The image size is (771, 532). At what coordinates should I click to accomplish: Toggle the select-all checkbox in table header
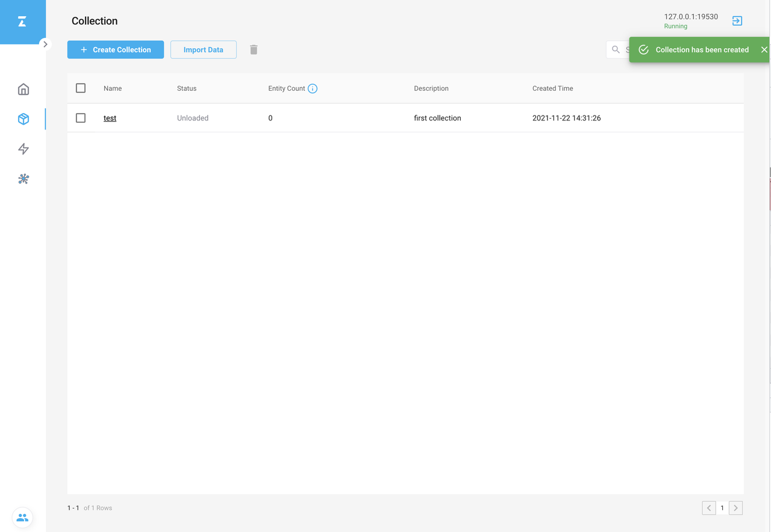tap(81, 88)
